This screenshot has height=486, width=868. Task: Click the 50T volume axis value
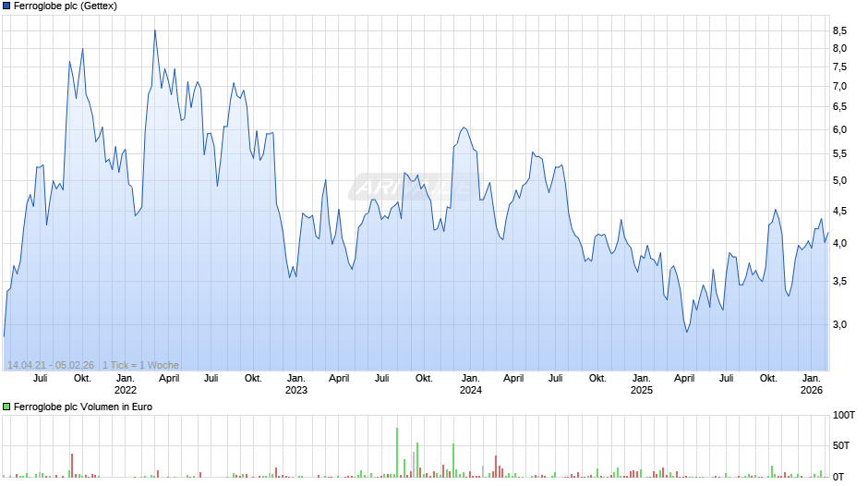click(x=841, y=445)
